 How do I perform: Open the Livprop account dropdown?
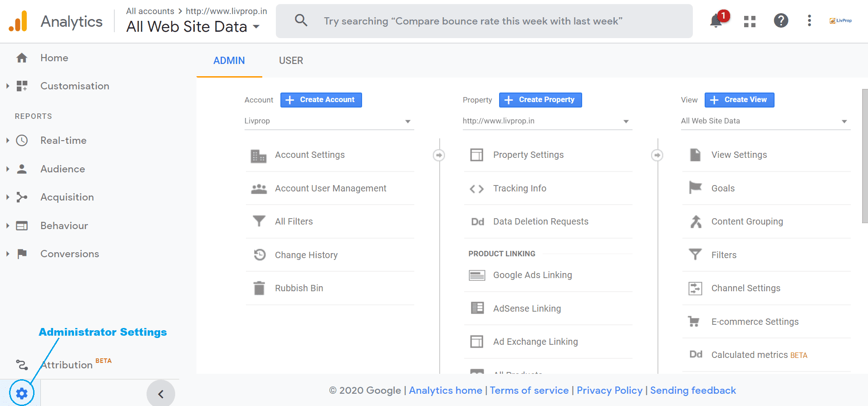tap(329, 121)
